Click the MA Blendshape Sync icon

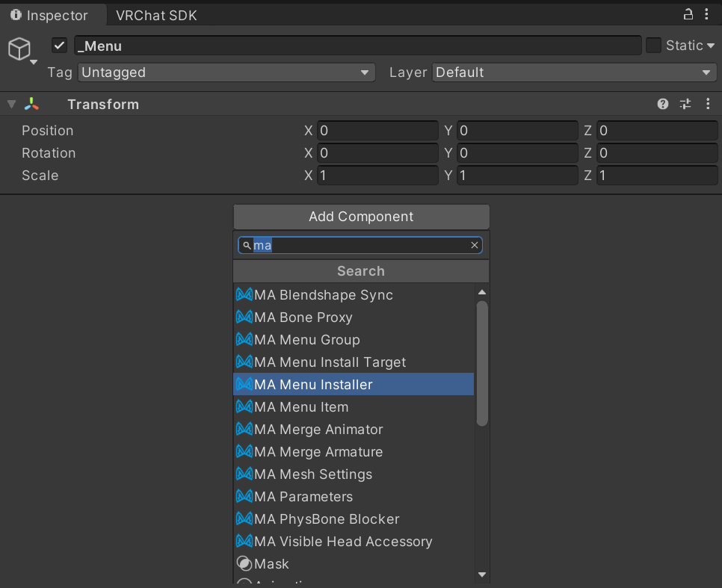coord(244,294)
